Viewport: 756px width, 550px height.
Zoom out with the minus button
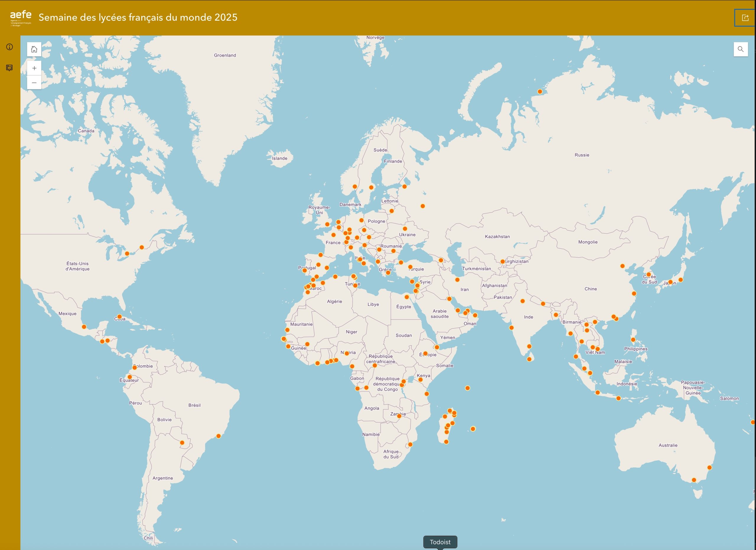34,83
